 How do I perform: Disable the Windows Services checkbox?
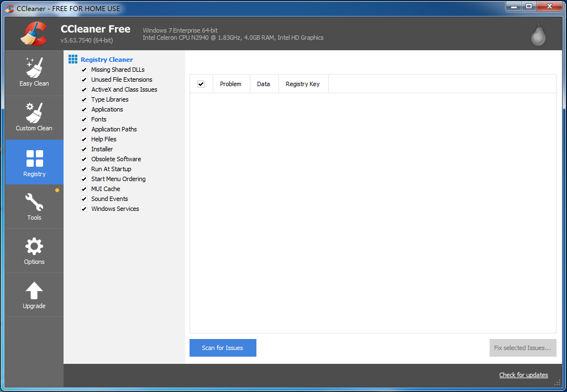tap(84, 209)
